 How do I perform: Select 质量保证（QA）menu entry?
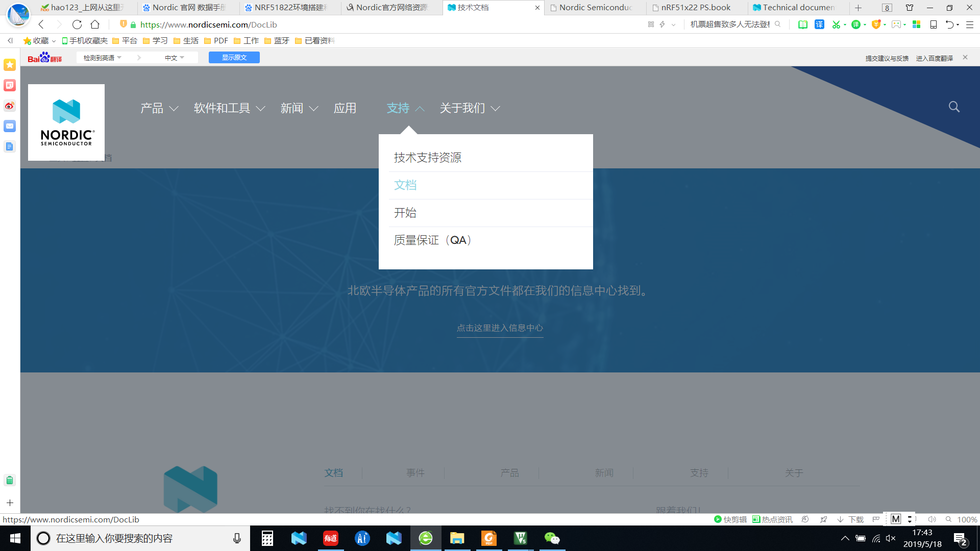[x=432, y=240]
